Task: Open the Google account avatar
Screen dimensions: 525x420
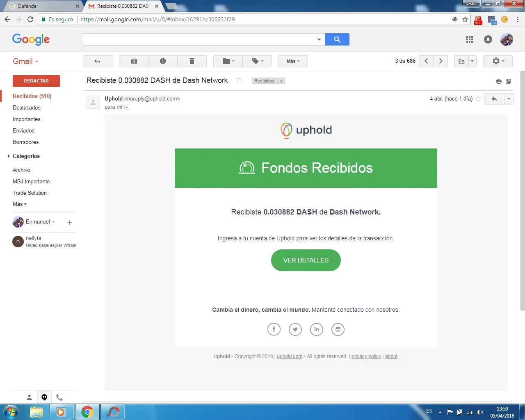Action: click(507, 39)
